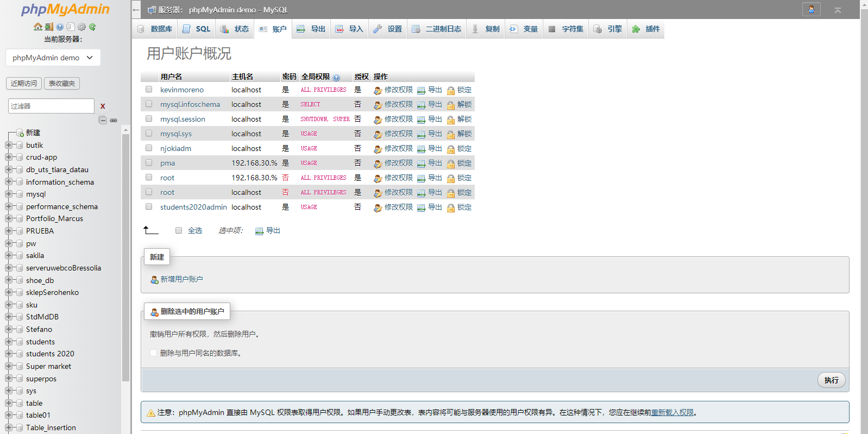This screenshot has width=868, height=434.
Task: Click add user account icon
Action: [154, 280]
